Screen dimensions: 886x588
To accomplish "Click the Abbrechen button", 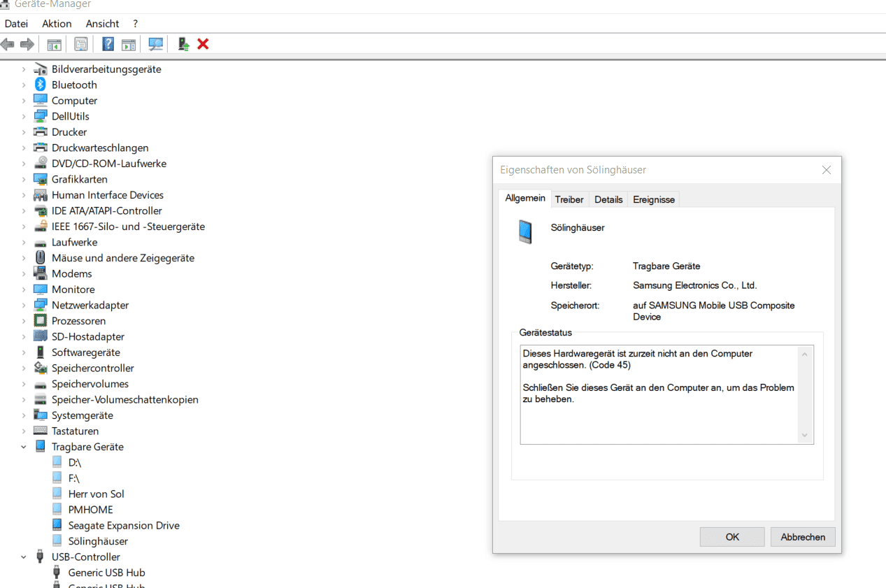I will (x=803, y=537).
